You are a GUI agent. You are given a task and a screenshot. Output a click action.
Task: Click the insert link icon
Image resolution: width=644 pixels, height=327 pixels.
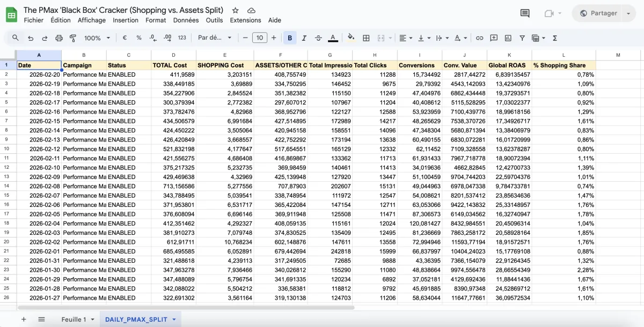pos(479,38)
